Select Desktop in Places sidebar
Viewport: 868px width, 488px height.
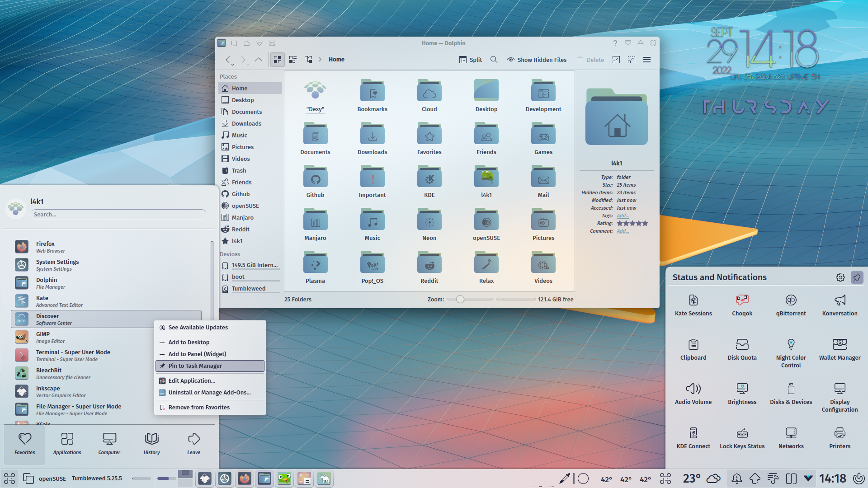coord(250,100)
